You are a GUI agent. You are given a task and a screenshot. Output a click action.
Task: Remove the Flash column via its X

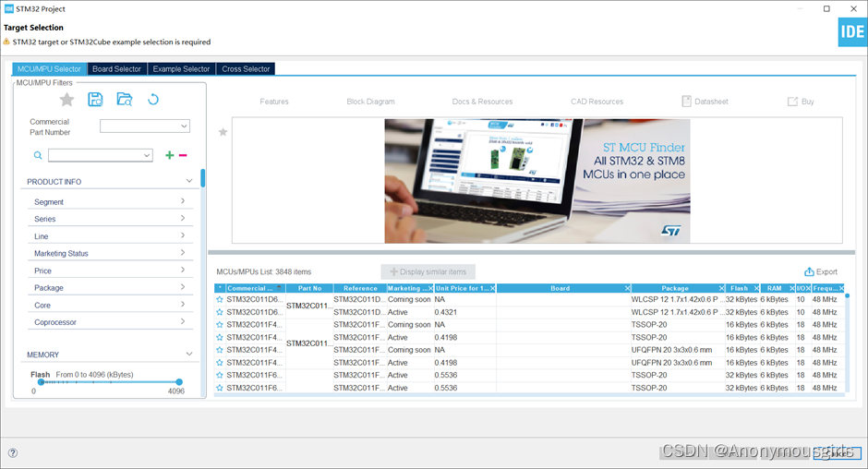click(756, 288)
